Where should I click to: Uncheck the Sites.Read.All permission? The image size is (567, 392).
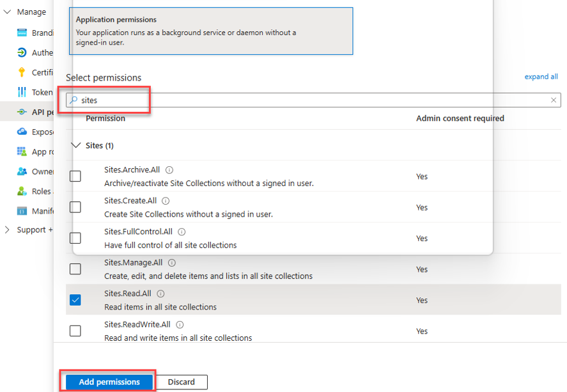click(75, 300)
